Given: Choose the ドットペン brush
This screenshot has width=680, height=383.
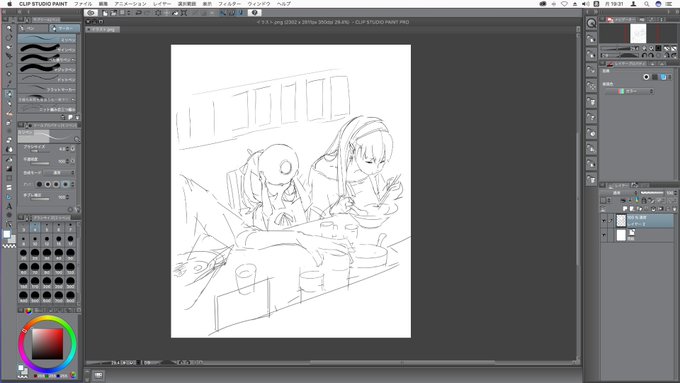Looking at the screenshot, I should pos(48,79).
